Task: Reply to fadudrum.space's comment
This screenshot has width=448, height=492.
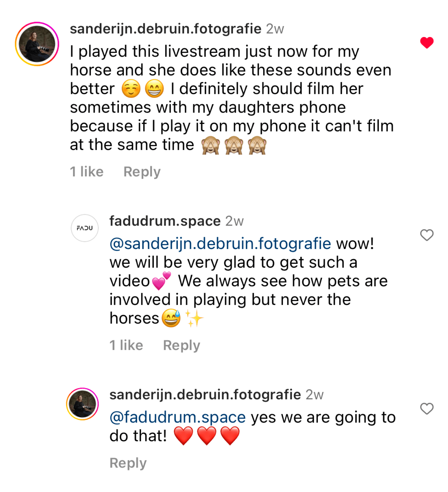Action: tap(182, 345)
